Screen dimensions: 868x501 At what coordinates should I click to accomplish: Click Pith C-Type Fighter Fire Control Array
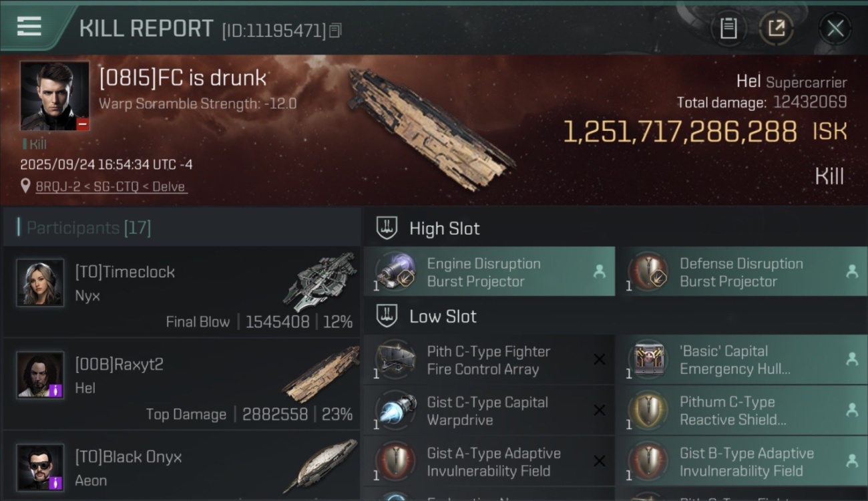pos(489,360)
